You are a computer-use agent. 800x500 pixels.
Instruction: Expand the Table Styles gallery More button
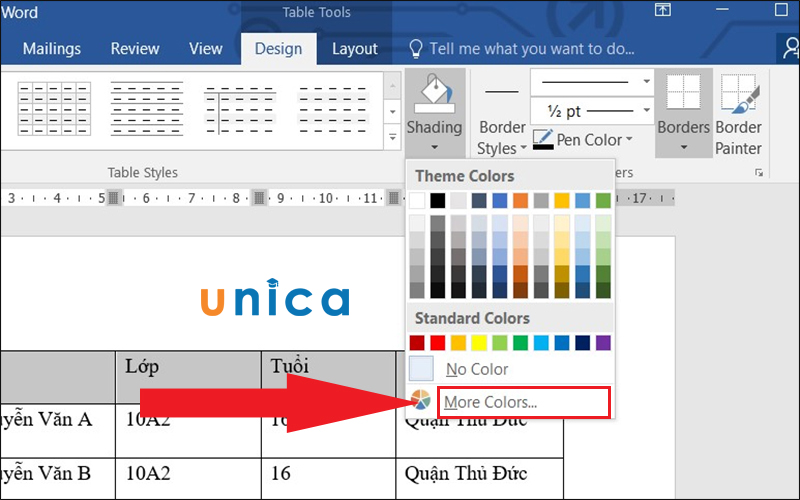392,137
